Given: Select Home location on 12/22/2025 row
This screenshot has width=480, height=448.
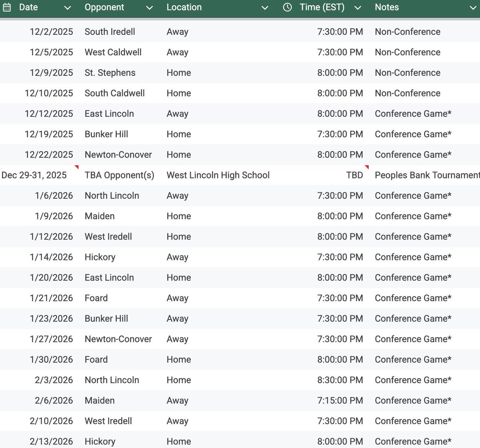Looking at the screenshot, I should (179, 155).
